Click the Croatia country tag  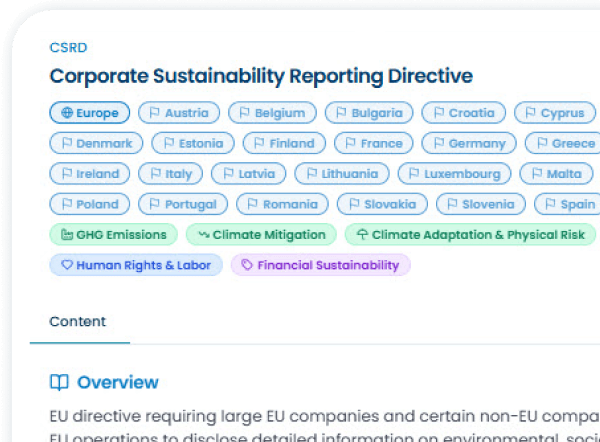pos(464,113)
